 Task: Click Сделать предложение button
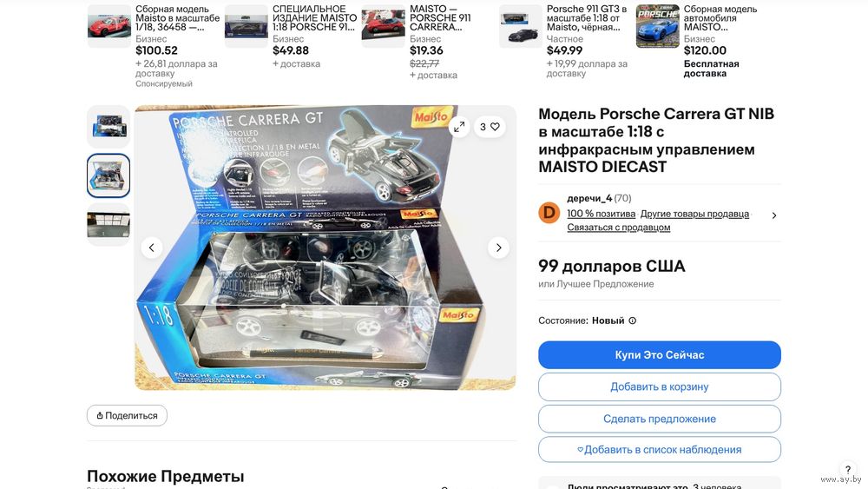(x=660, y=419)
